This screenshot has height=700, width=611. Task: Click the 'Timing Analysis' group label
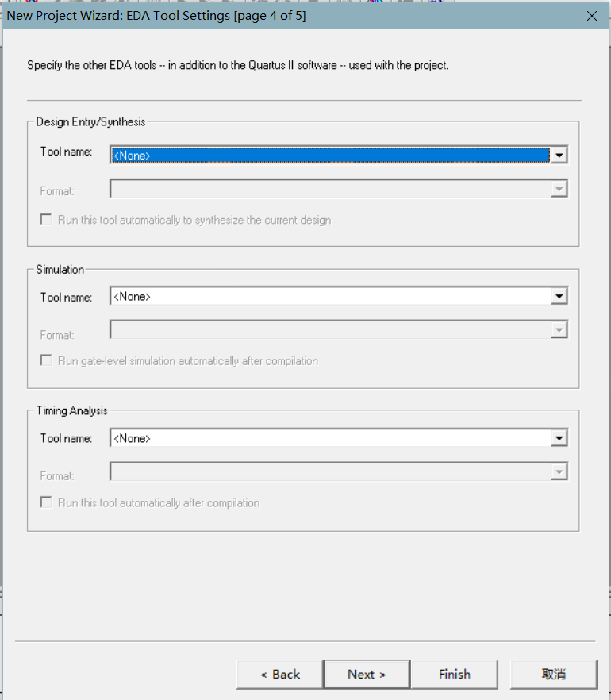(x=72, y=411)
